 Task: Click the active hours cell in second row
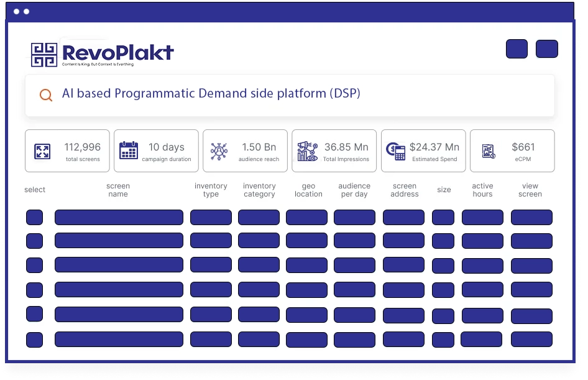[482, 241]
